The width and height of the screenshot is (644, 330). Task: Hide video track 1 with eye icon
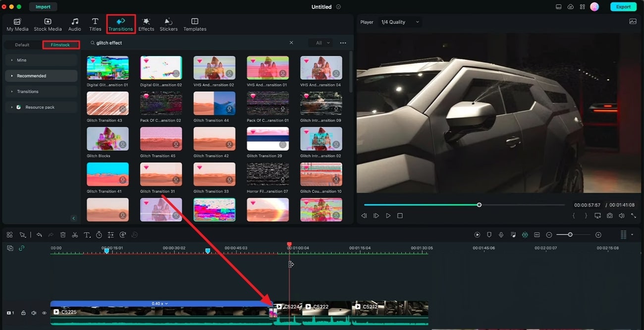click(44, 313)
